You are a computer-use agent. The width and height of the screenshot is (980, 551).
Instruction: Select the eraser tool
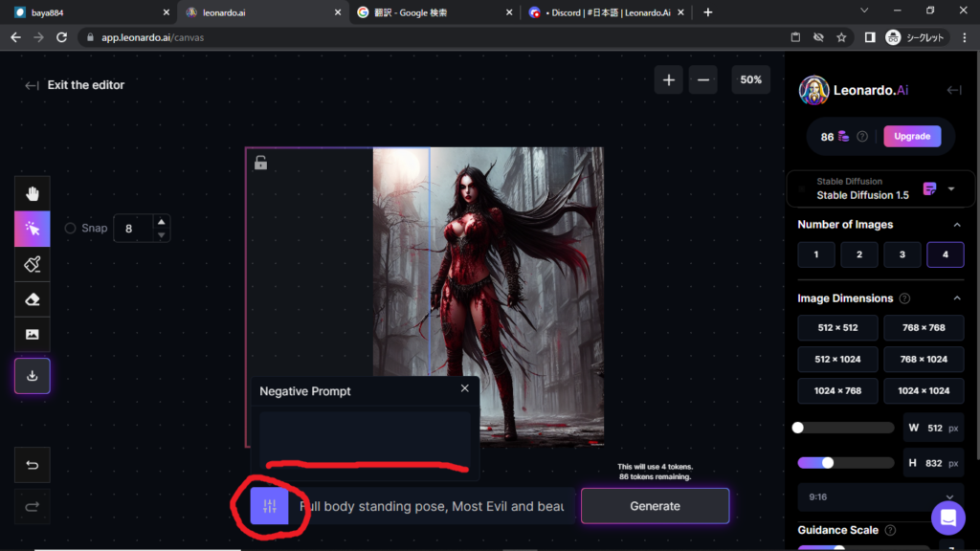click(x=33, y=299)
